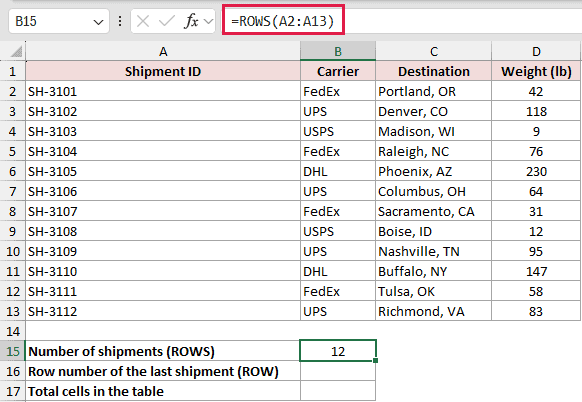The image size is (582, 402).
Task: Select cell SH-3108
Action: (x=163, y=232)
